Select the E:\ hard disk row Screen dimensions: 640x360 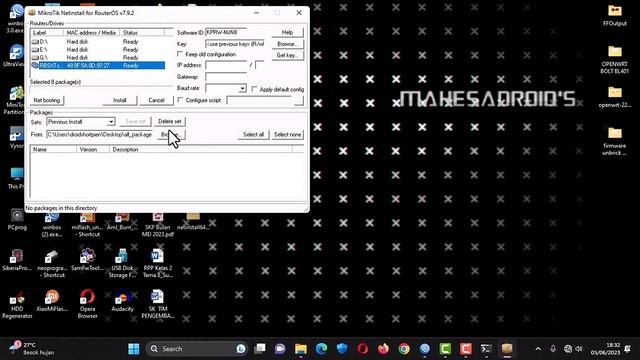point(98,49)
